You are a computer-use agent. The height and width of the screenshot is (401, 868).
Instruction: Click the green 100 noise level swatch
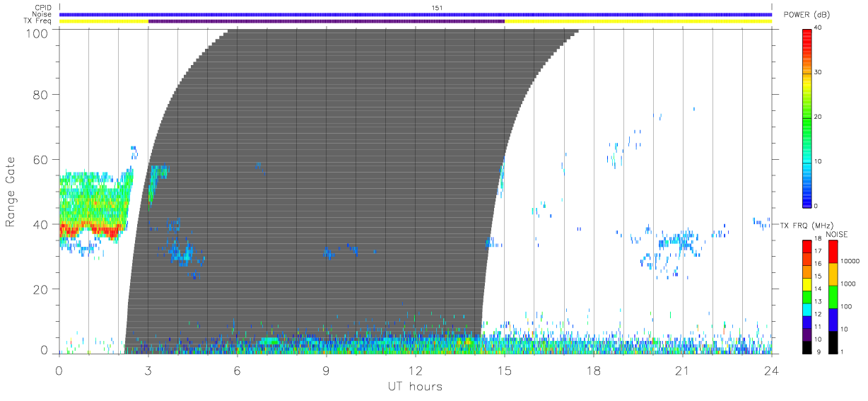[x=832, y=296]
